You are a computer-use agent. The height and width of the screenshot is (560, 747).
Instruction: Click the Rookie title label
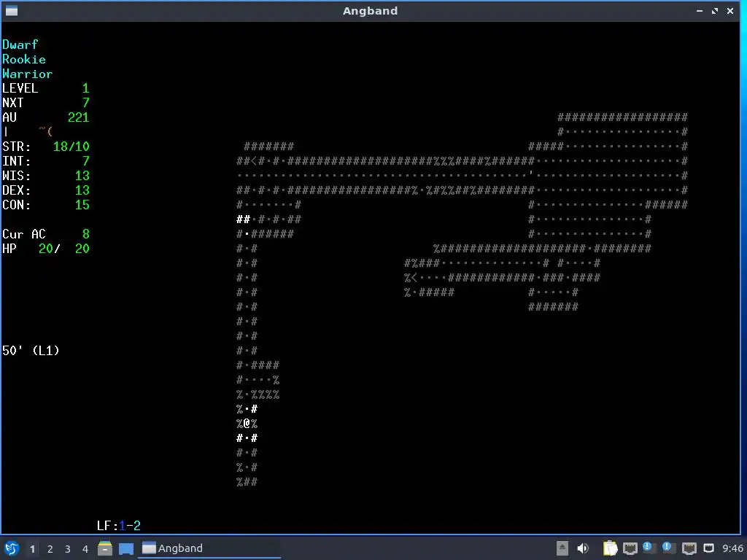click(24, 60)
